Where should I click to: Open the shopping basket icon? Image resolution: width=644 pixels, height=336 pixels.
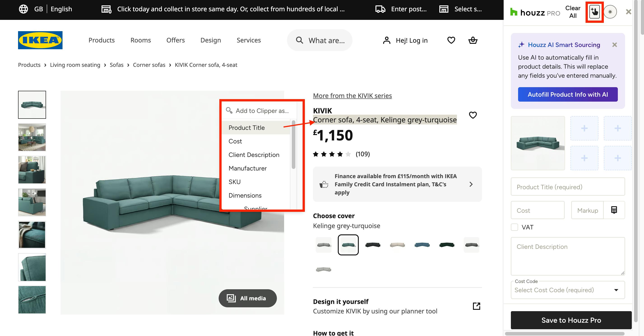473,40
